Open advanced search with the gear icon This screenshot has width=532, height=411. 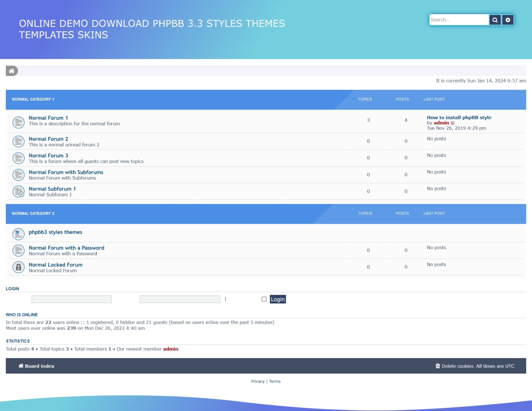click(x=507, y=20)
